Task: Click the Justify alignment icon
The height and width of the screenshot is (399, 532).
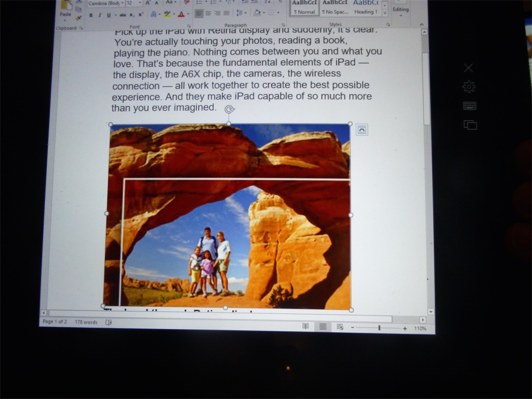Action: point(226,13)
